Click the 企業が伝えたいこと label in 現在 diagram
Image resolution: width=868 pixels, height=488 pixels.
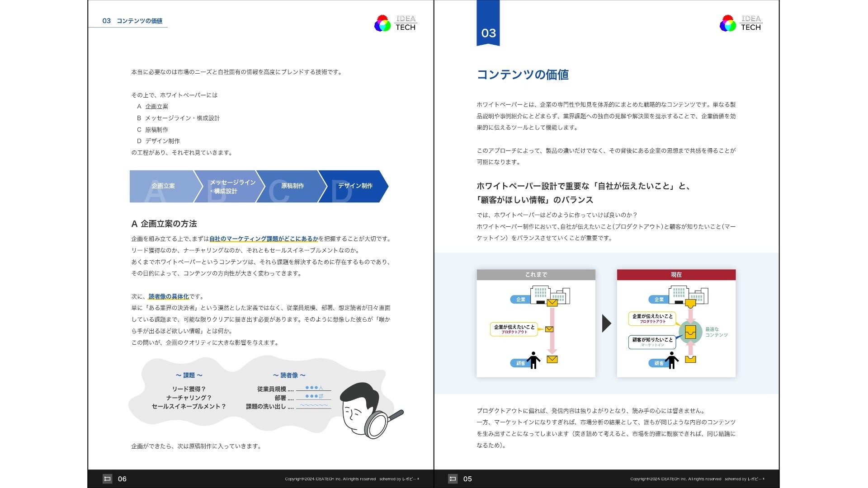pos(652,318)
